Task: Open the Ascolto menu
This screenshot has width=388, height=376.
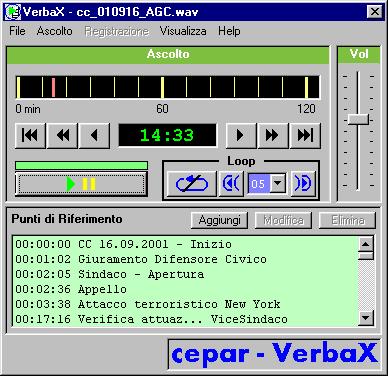Action: [54, 31]
